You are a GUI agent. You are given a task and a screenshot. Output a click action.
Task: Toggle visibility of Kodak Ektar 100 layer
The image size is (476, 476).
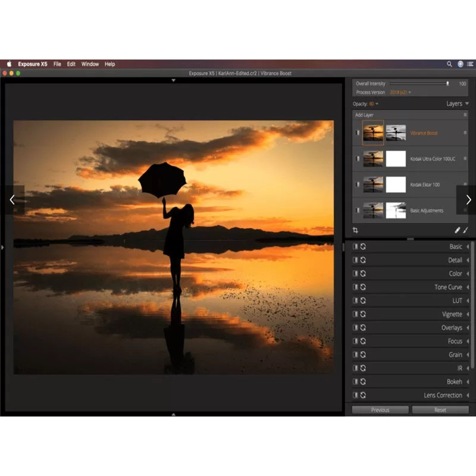[x=358, y=184]
